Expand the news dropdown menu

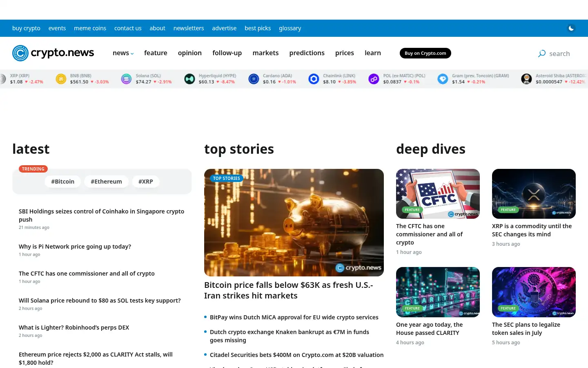coord(123,53)
